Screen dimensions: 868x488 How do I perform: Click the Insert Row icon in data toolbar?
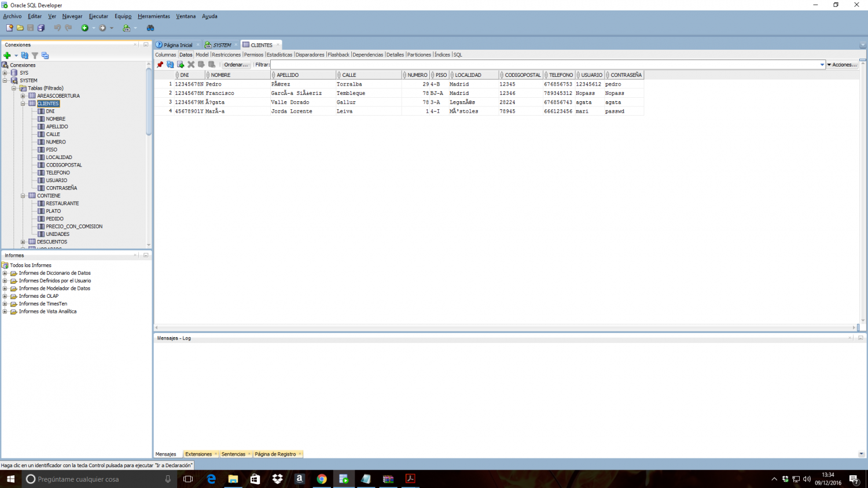[181, 65]
